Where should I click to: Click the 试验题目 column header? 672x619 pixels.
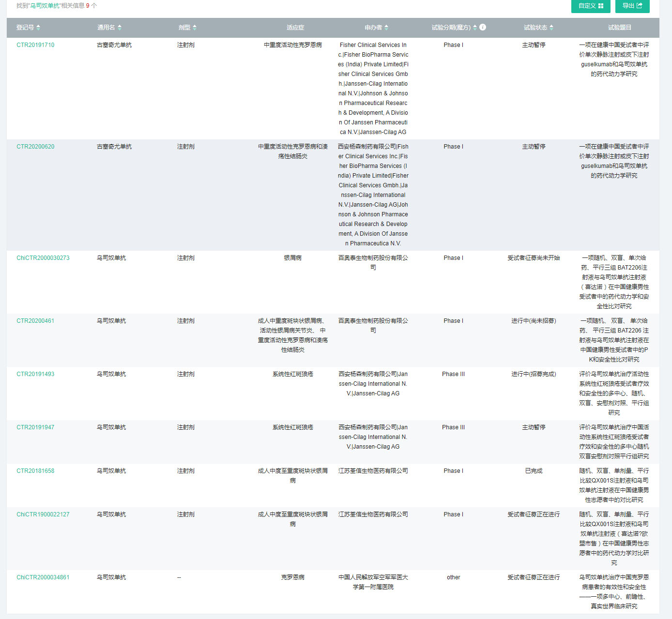click(620, 28)
